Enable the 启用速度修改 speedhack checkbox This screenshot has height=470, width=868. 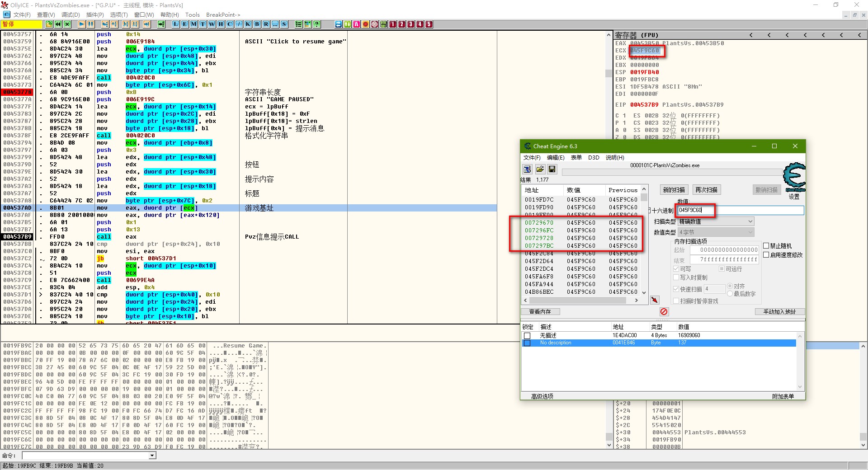click(x=766, y=255)
